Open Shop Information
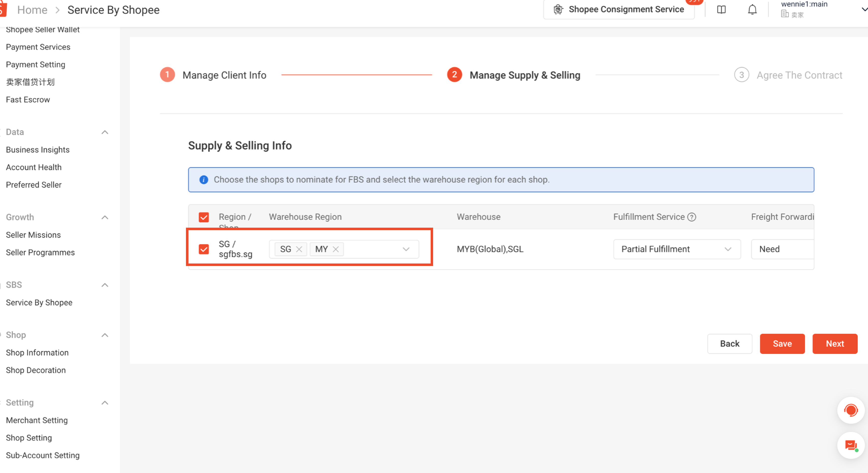 [37, 352]
